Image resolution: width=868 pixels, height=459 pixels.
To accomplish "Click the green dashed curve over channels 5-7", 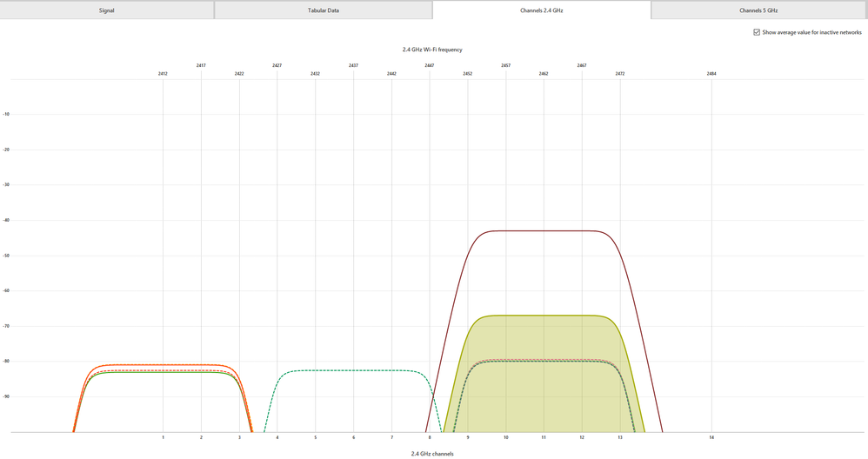I will (x=353, y=370).
